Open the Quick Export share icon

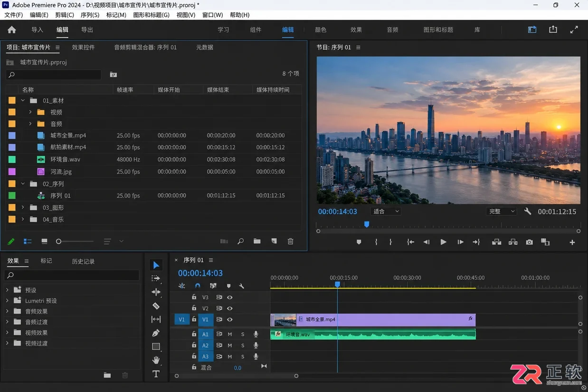[x=553, y=29]
